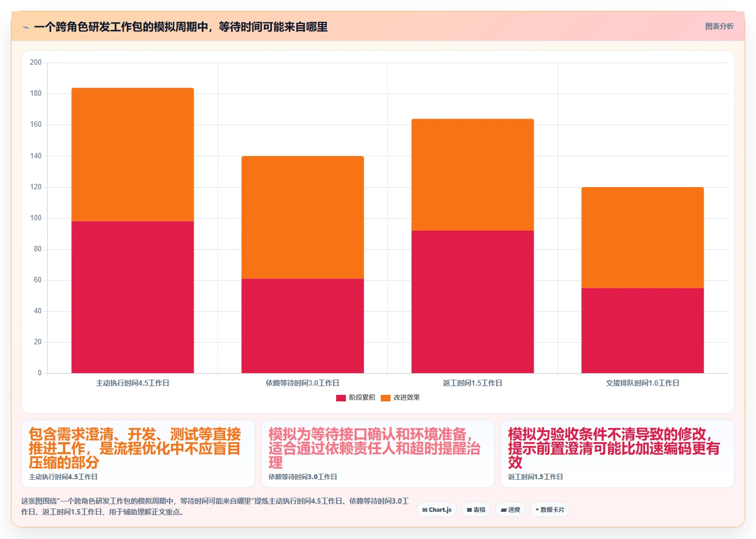Click the y-axis value 140
This screenshot has height=539, width=756.
point(36,156)
